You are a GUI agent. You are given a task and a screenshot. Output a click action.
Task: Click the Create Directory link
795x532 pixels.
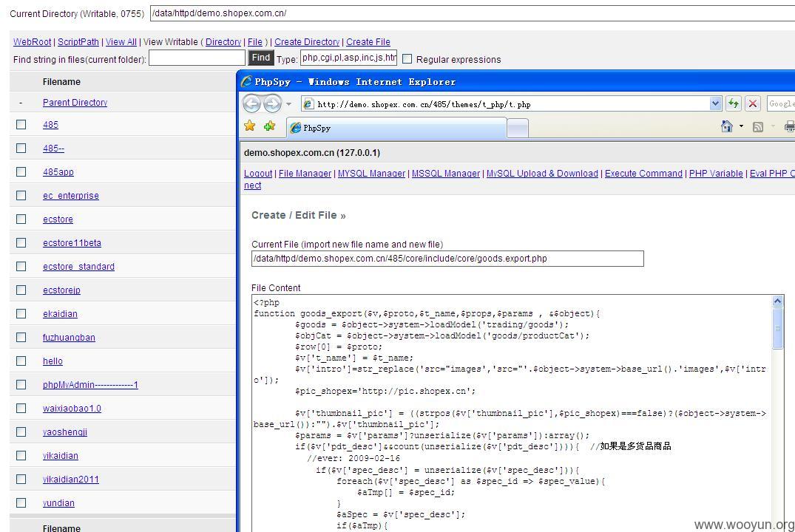pos(307,41)
